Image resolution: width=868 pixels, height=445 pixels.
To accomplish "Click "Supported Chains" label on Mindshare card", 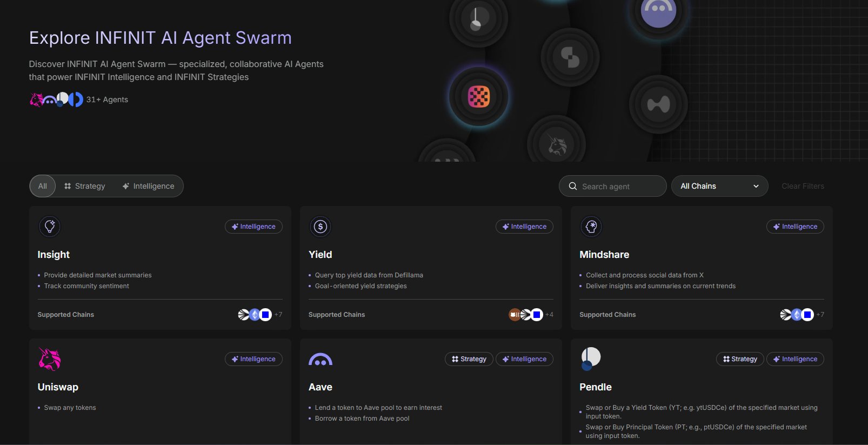I will coord(607,315).
